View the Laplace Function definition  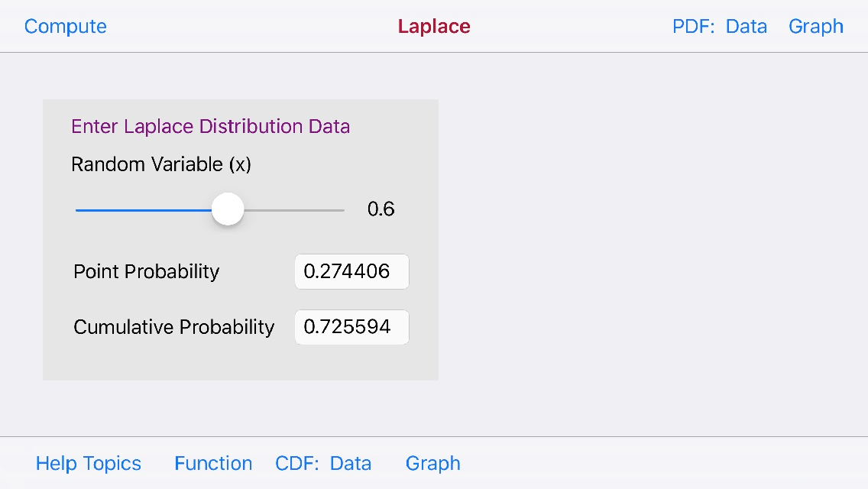coord(213,463)
